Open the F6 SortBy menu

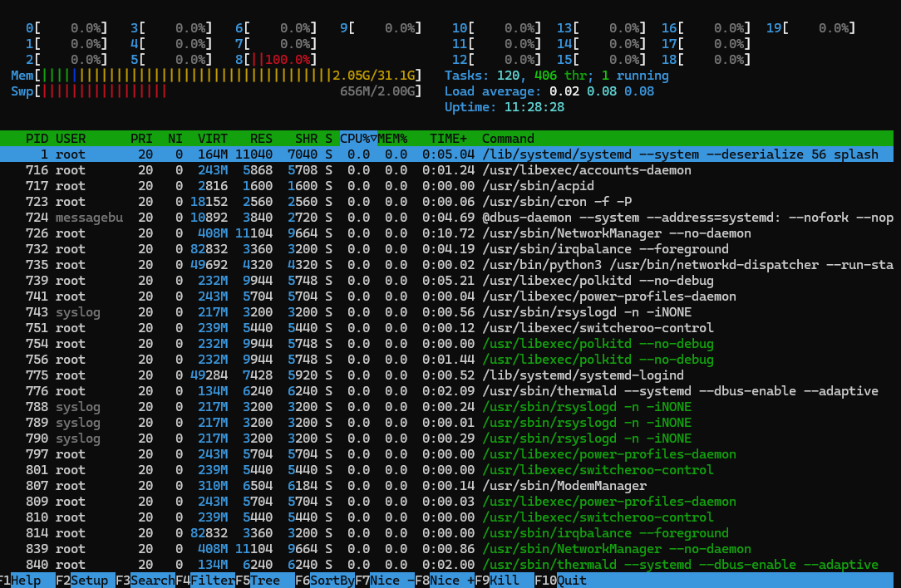(325, 580)
